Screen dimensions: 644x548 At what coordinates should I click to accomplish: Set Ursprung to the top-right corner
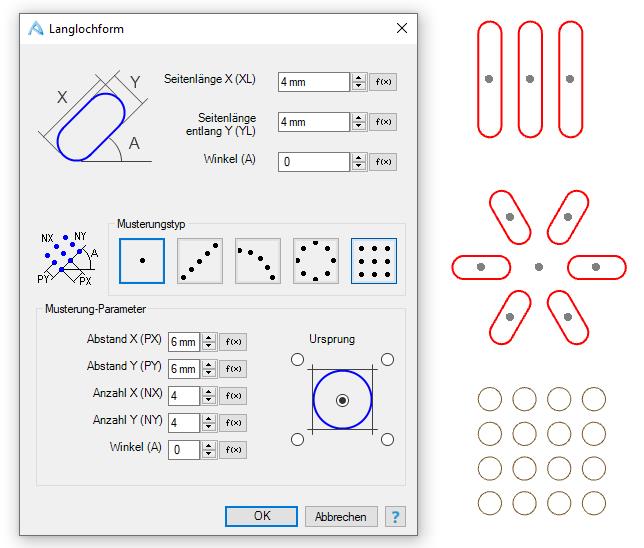coord(387,360)
